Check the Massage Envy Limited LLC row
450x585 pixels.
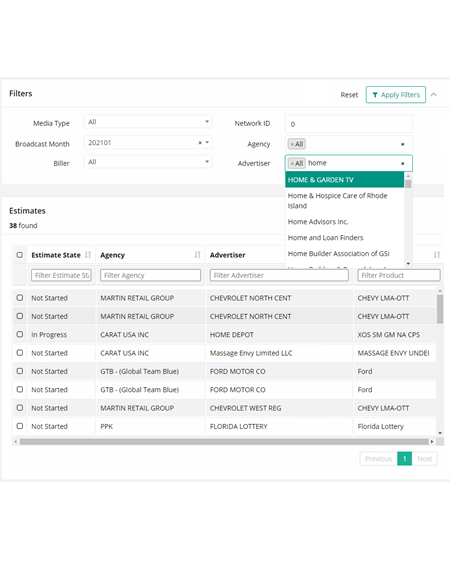tap(20, 353)
